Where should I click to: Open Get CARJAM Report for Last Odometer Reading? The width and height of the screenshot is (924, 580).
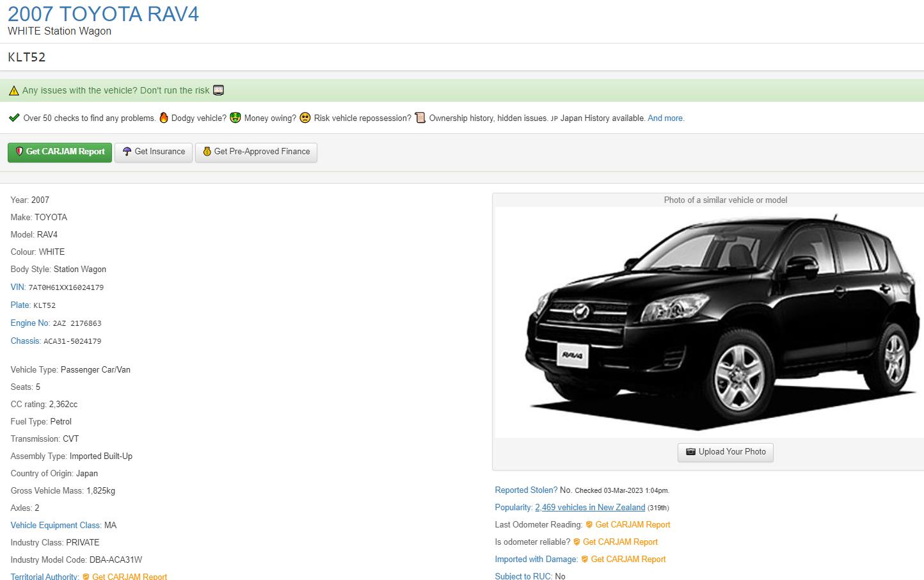633,525
